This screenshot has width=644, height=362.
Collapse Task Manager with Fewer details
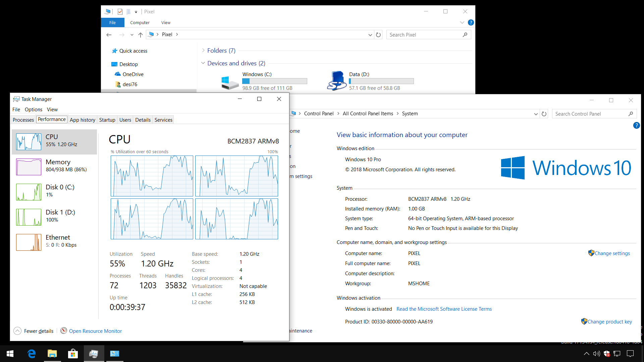tap(34, 331)
